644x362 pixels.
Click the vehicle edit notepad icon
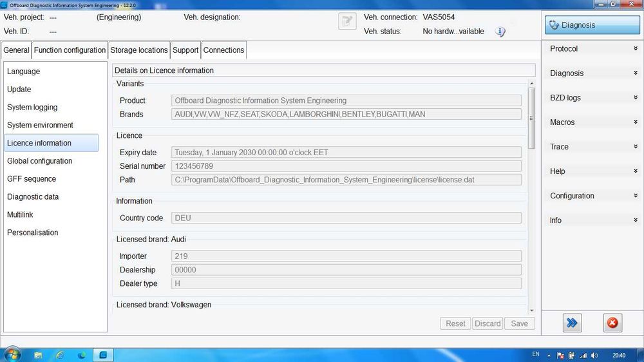(x=347, y=21)
